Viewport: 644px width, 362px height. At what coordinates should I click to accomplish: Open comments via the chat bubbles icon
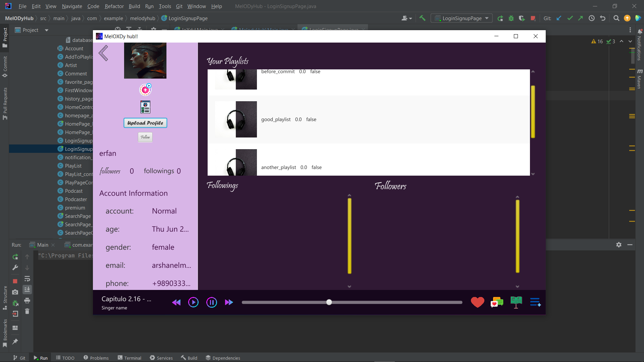497,302
